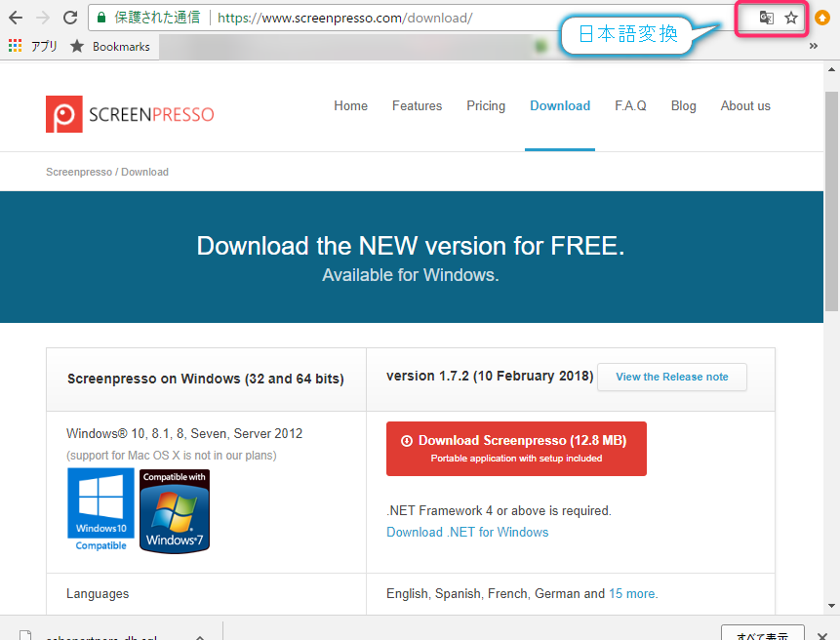Open the Bookmarks folder in bookmarks bar
Viewport: 840px width, 640px height.
pos(110,47)
